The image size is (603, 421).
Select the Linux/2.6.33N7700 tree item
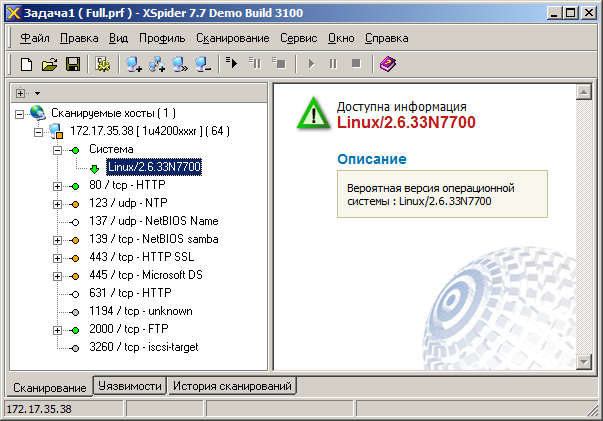[x=154, y=167]
